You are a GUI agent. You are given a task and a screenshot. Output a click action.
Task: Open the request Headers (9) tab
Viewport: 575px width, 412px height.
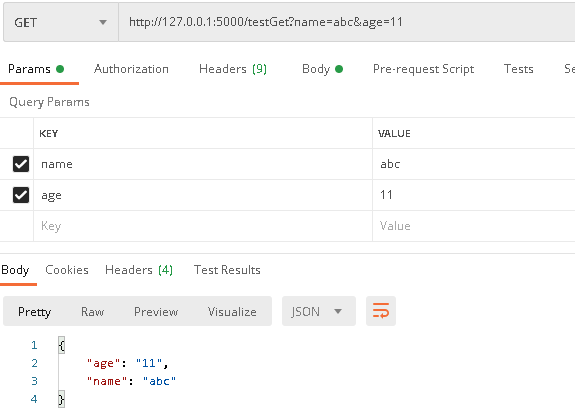point(233,69)
